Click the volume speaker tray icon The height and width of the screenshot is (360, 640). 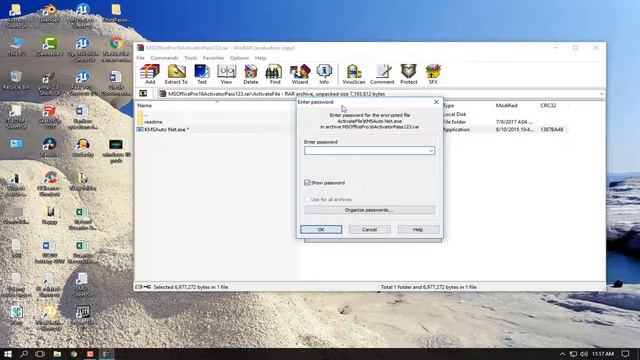pyautogui.click(x=584, y=354)
